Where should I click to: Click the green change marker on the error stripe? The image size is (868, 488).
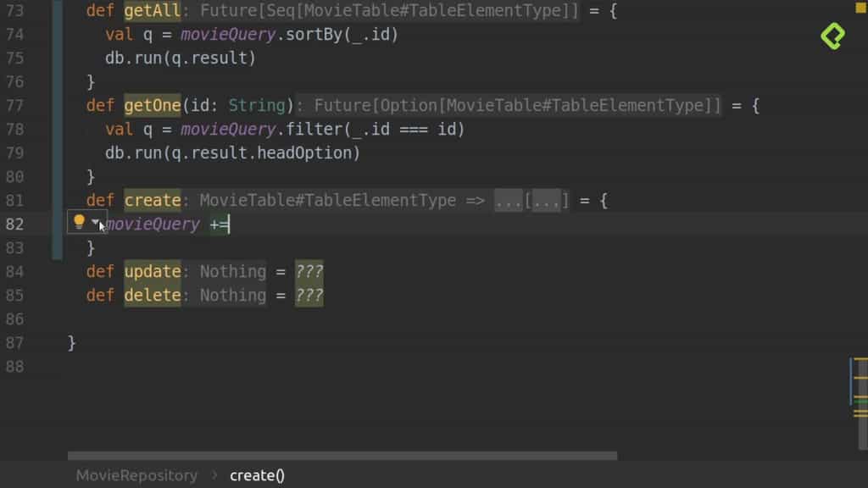tap(860, 401)
